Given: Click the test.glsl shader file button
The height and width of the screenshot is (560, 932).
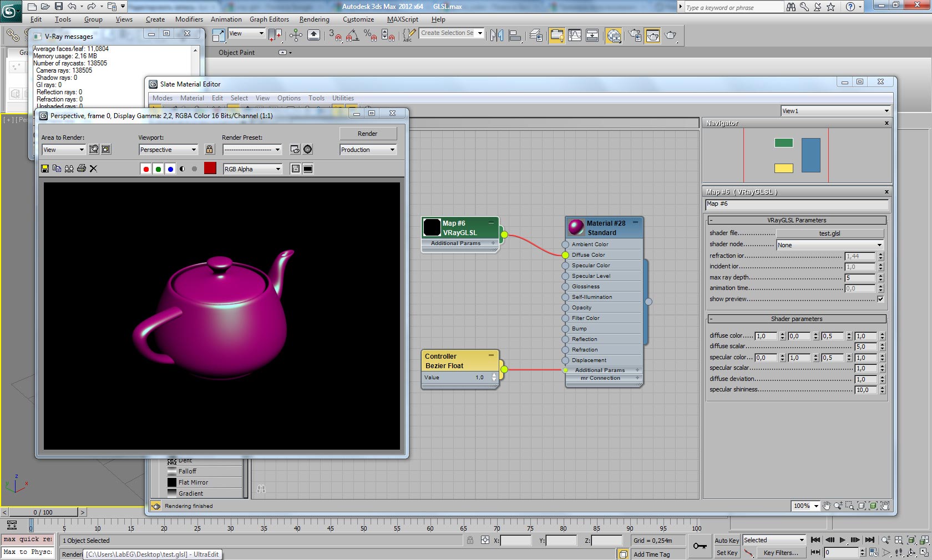Looking at the screenshot, I should (x=829, y=233).
